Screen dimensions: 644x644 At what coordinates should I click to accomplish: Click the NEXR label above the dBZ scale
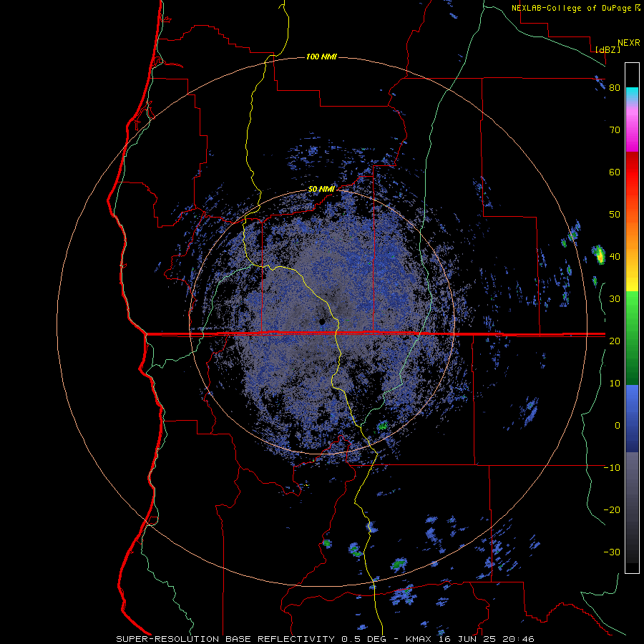point(629,43)
